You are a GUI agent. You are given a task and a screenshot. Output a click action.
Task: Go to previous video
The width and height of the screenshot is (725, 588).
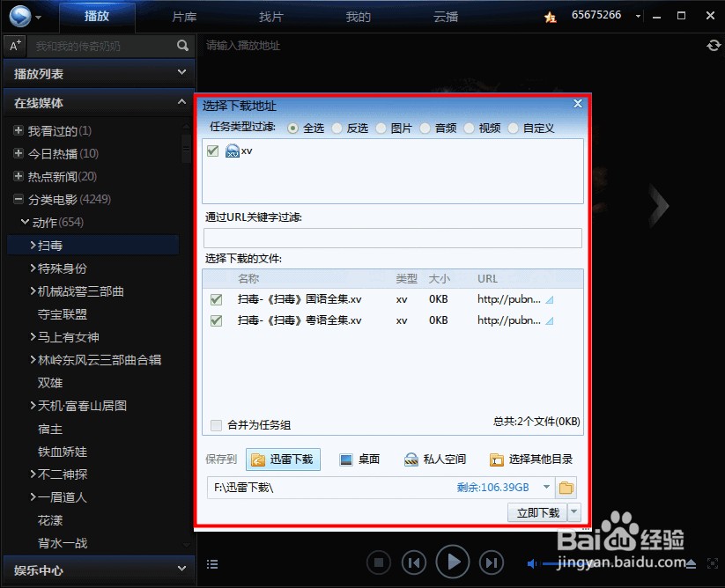click(414, 562)
